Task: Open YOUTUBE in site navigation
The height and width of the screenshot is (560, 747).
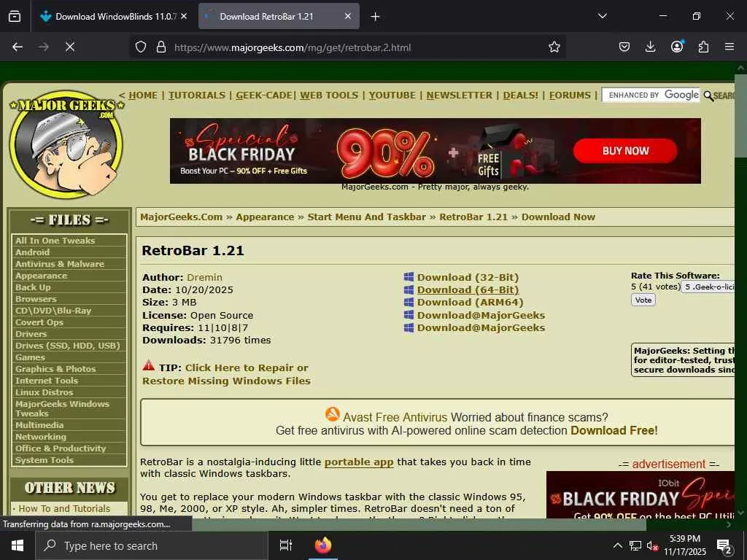Action: (392, 96)
